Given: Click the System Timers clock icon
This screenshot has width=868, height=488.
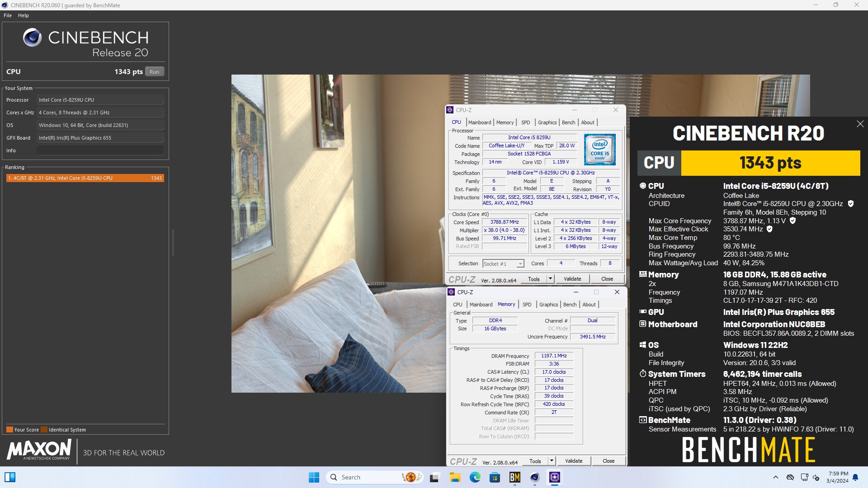Looking at the screenshot, I should pyautogui.click(x=643, y=374).
